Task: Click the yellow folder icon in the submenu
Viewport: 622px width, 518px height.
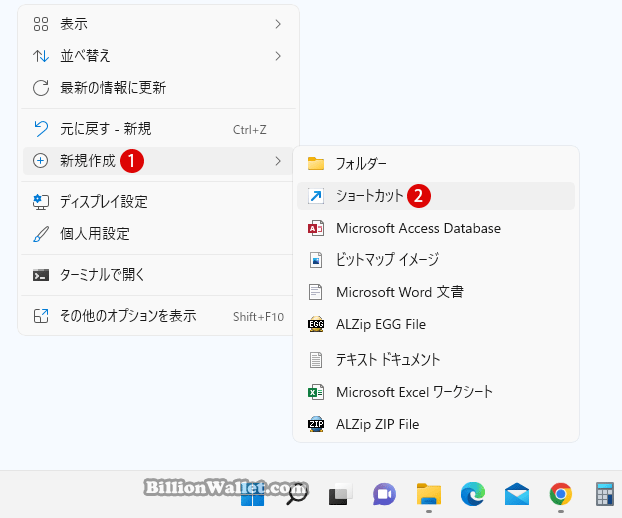Action: [316, 163]
